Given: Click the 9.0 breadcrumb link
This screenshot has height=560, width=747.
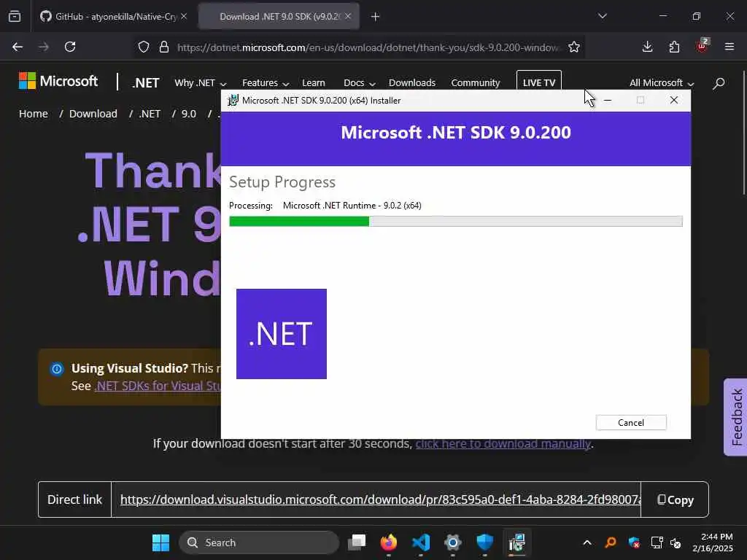Looking at the screenshot, I should 189,114.
